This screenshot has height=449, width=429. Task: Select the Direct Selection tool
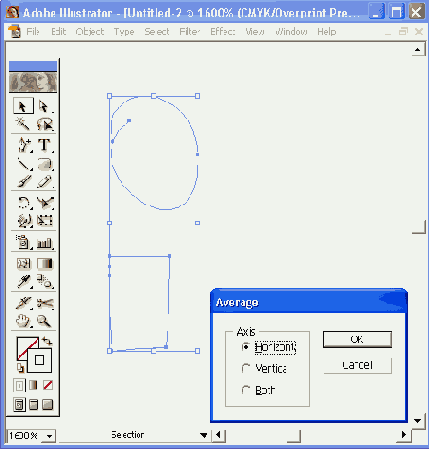point(44,106)
